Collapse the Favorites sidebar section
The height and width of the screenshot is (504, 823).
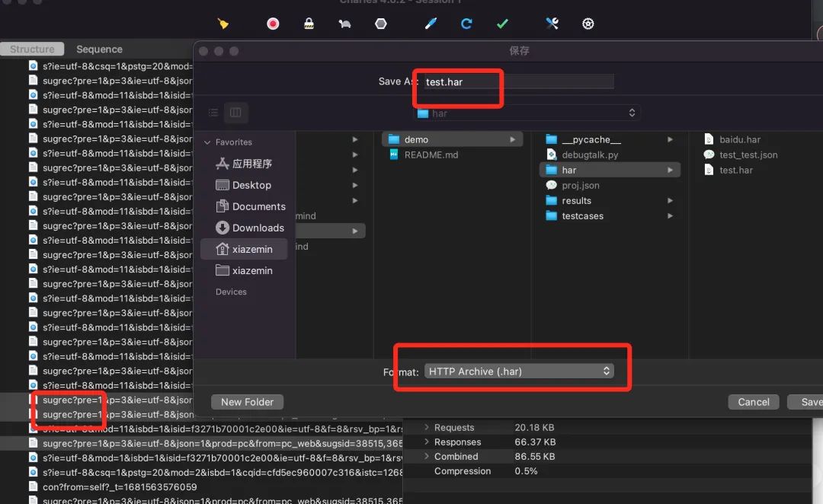coord(207,142)
